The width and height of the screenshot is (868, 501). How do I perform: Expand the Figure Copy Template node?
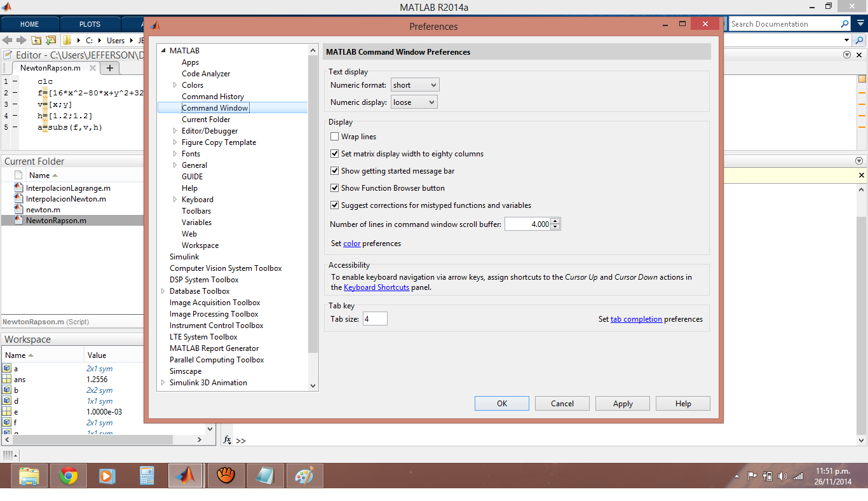(x=175, y=142)
